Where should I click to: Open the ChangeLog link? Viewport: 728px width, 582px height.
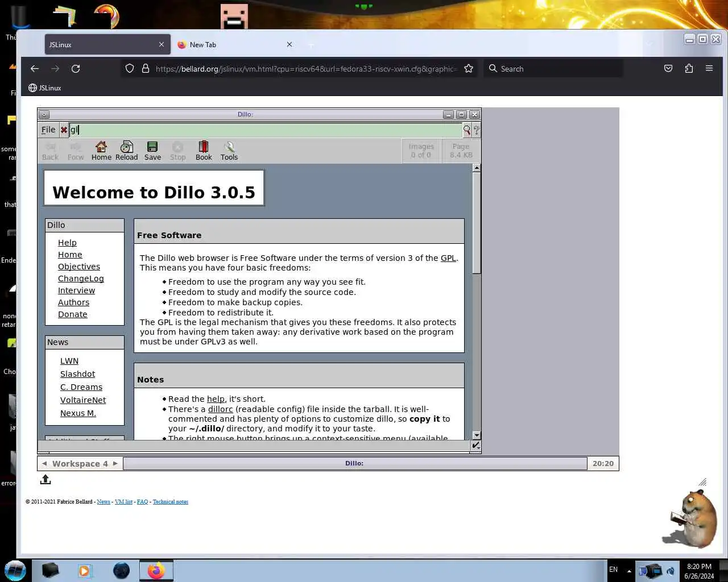[x=81, y=278]
